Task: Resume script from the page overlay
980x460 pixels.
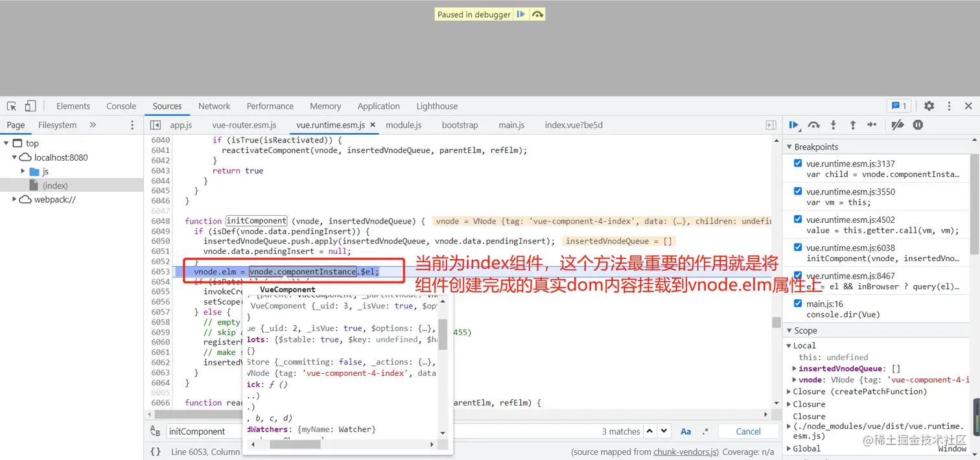Action: point(520,14)
